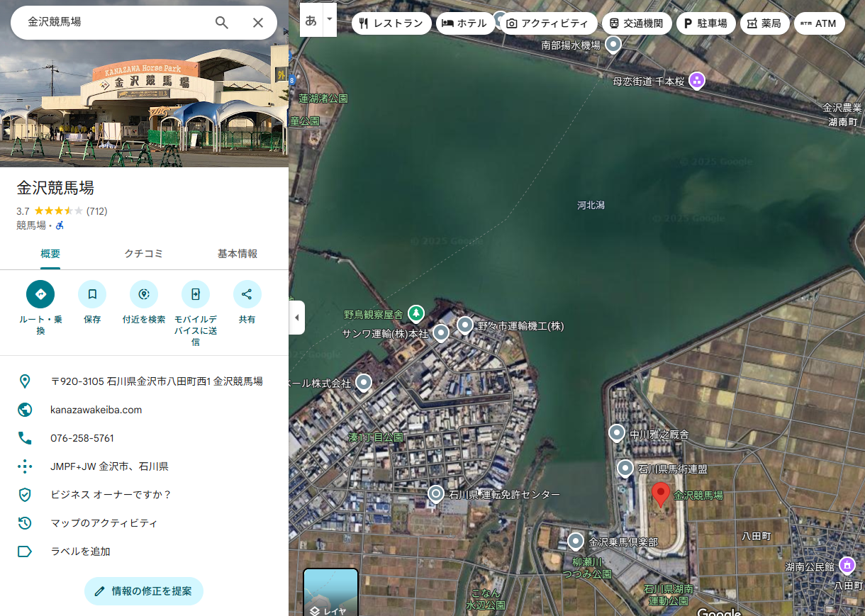Switch to the 概要 tab
The height and width of the screenshot is (616, 865).
tap(50, 254)
